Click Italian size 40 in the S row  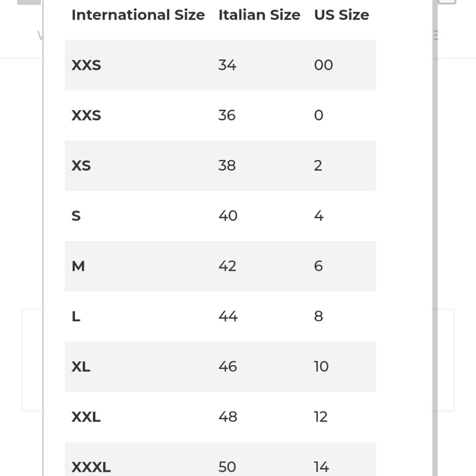[228, 216]
